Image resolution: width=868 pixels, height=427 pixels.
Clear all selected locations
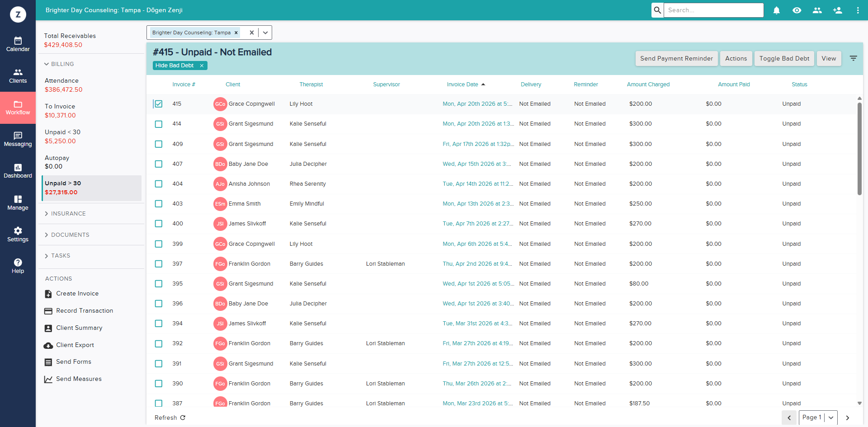(x=252, y=33)
